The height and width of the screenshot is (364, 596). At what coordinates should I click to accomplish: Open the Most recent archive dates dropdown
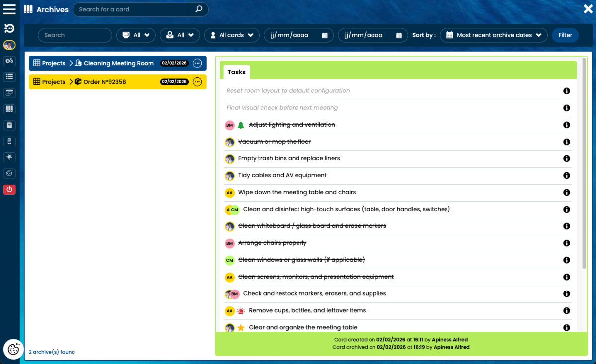(x=493, y=35)
